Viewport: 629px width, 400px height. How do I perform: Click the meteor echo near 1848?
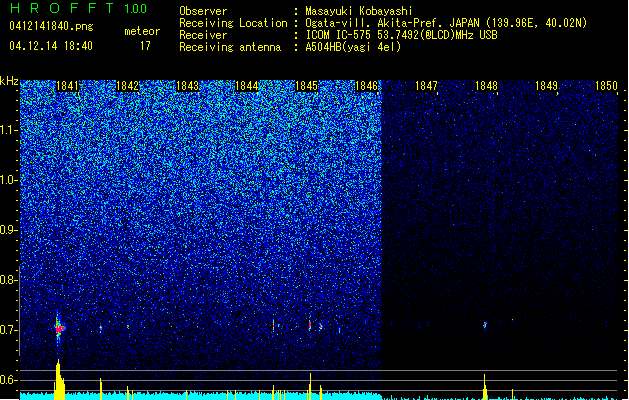pyautogui.click(x=485, y=325)
